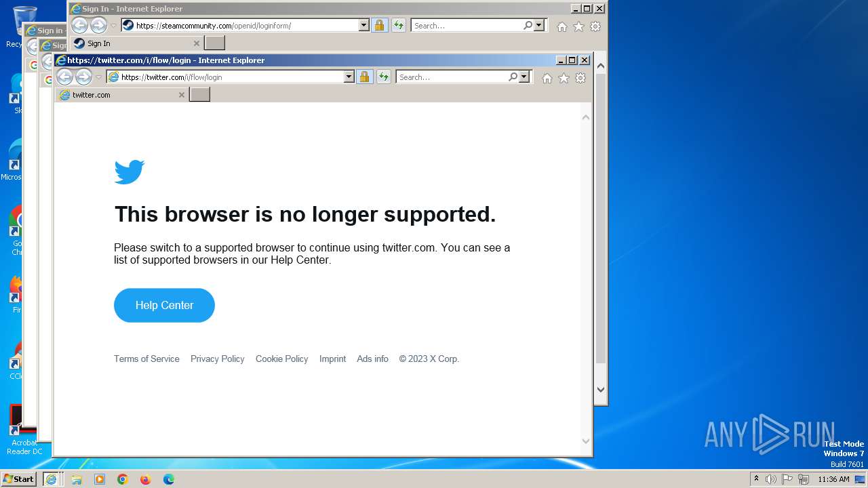Viewport: 868px width, 488px height.
Task: Click the network tray icon
Action: click(804, 479)
